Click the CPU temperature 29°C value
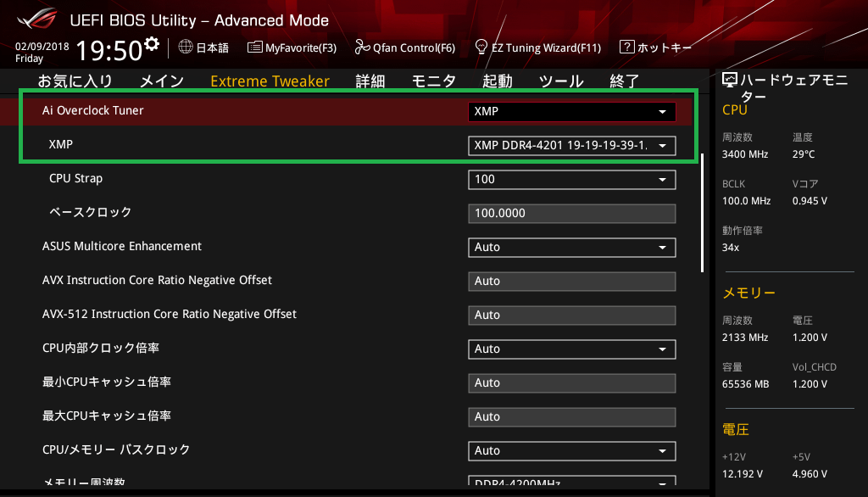868x497 pixels. (804, 154)
